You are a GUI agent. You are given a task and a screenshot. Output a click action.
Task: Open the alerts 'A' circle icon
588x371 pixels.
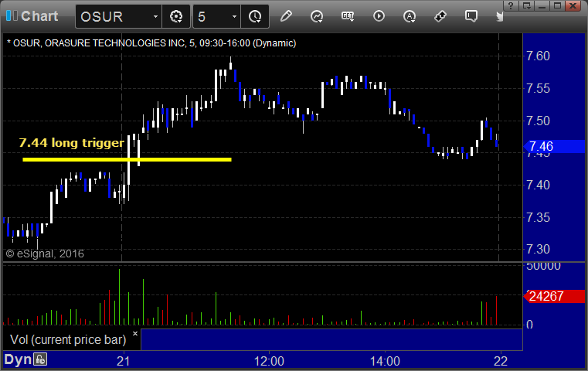[409, 16]
